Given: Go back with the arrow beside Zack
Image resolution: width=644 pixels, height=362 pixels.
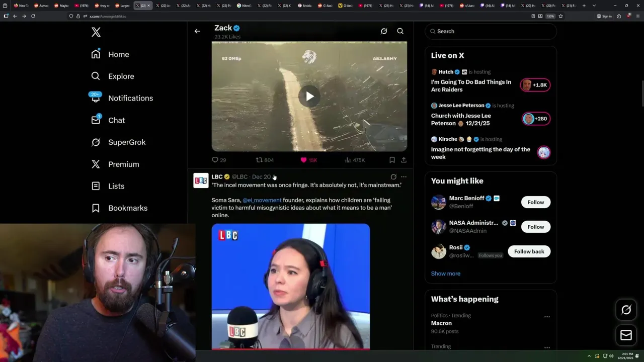Looking at the screenshot, I should (x=197, y=31).
